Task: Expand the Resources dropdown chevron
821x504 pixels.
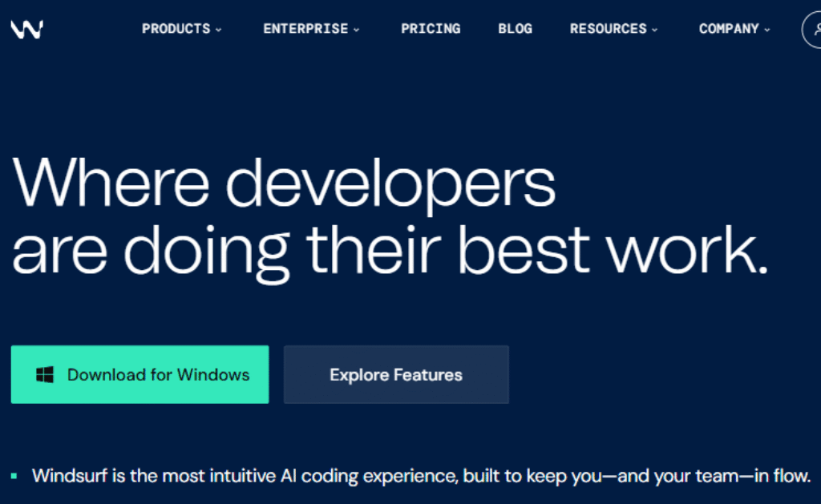Action: [x=654, y=30]
